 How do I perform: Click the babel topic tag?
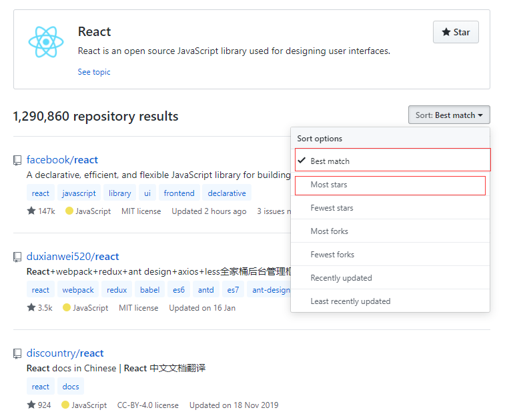click(x=149, y=289)
